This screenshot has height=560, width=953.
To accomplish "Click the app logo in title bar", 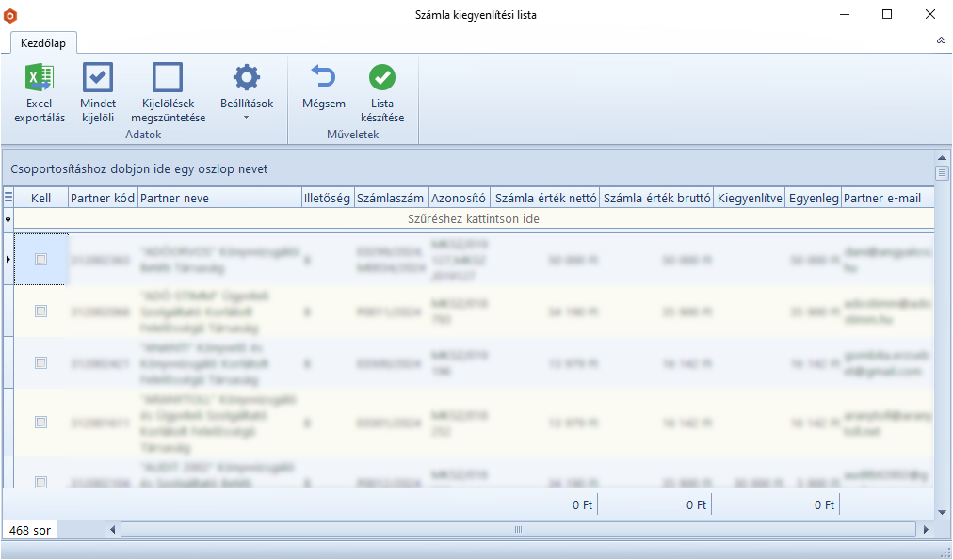I will pos(10,15).
